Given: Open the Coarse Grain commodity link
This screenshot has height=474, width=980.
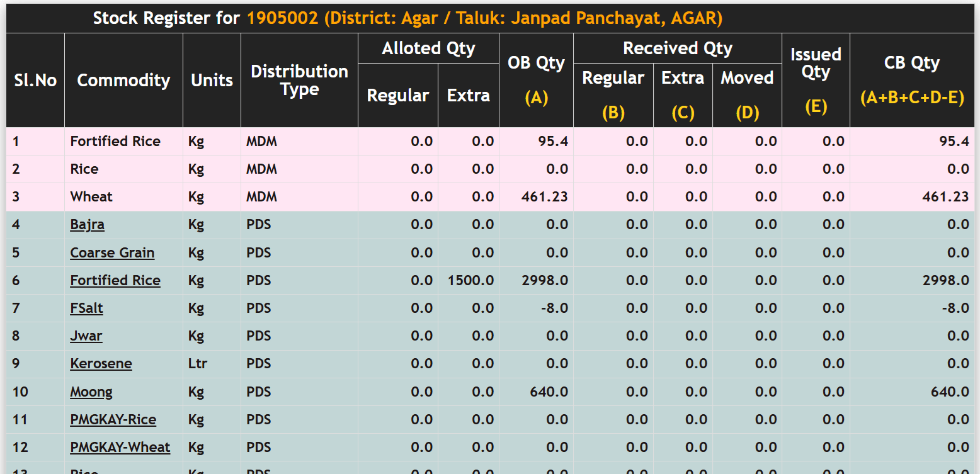Looking at the screenshot, I should (x=112, y=252).
